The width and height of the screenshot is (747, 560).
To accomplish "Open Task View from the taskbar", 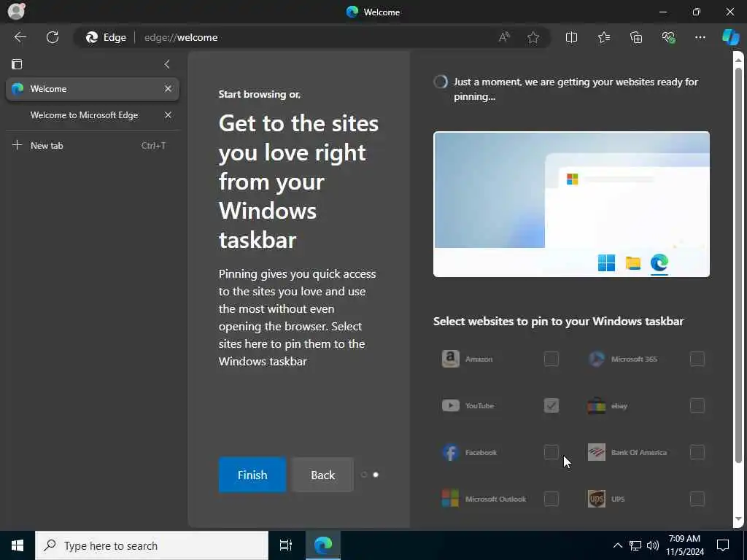I will tap(286, 545).
